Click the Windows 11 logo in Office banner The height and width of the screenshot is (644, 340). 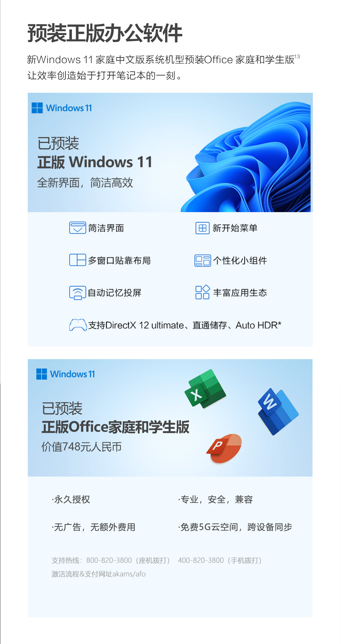(x=65, y=374)
